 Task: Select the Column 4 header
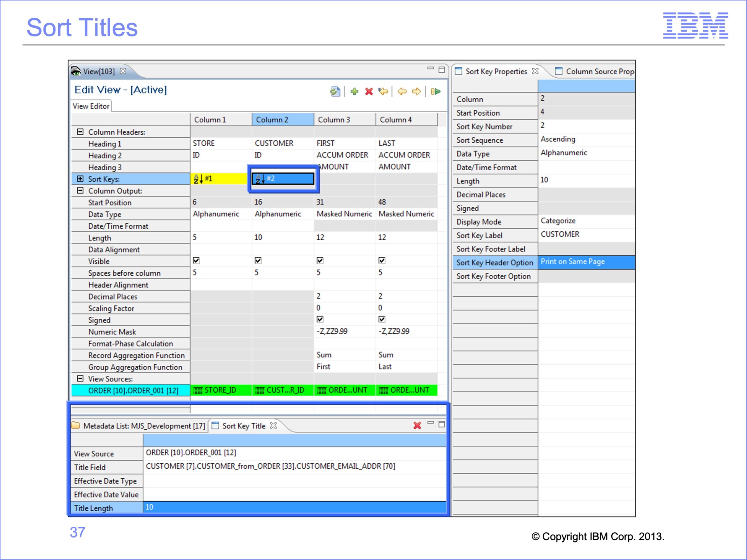(406, 120)
